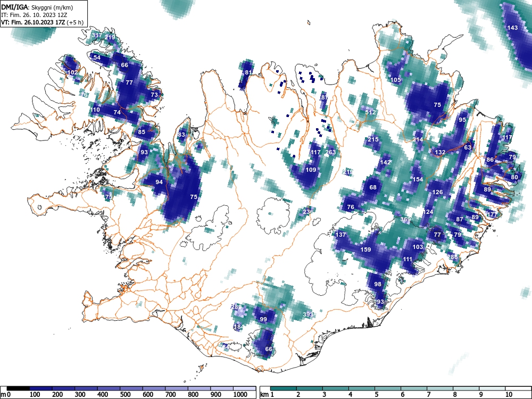The image size is (532, 399).
Task: Click the '10' label on the km legend
Action: 508,395
